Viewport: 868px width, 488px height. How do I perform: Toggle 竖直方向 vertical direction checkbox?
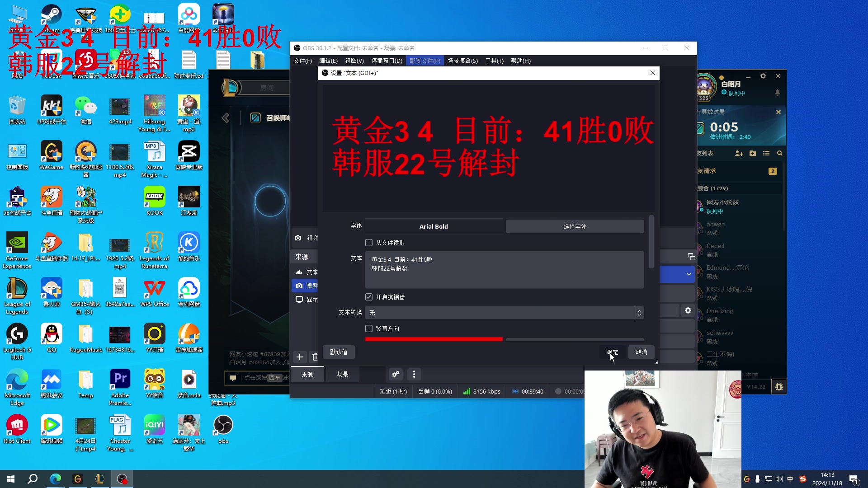(x=369, y=328)
